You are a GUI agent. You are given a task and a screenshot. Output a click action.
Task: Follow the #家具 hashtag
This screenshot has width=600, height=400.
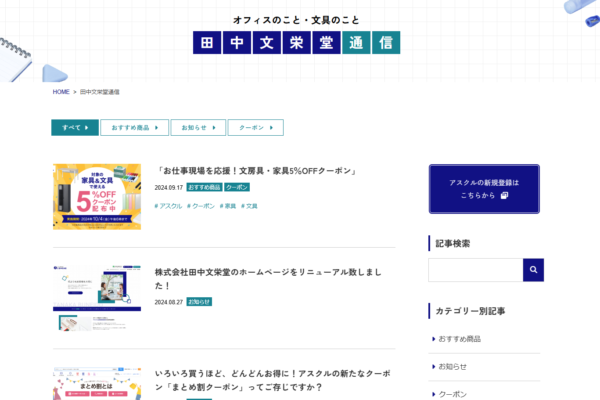tap(228, 206)
